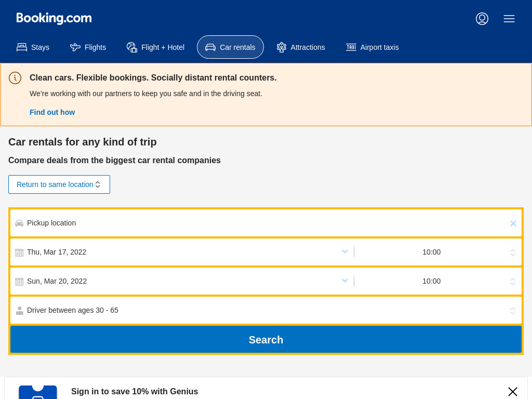Open drop-off time 10:00 selector
Screen dimensions: 532x399
(431, 281)
